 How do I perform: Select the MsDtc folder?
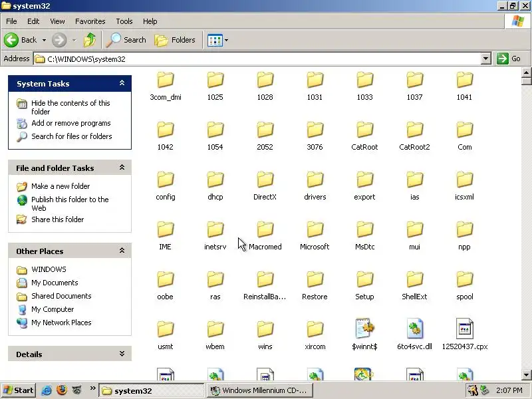[364, 236]
